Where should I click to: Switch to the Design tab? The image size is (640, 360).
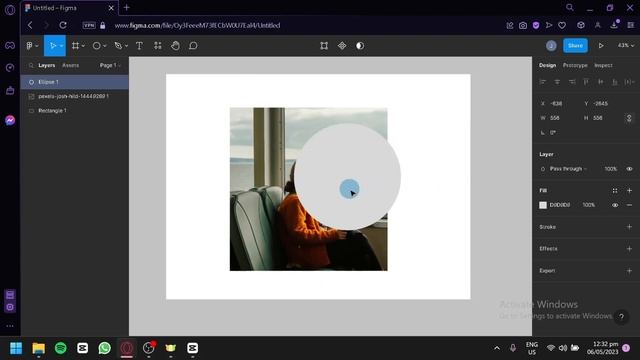547,65
